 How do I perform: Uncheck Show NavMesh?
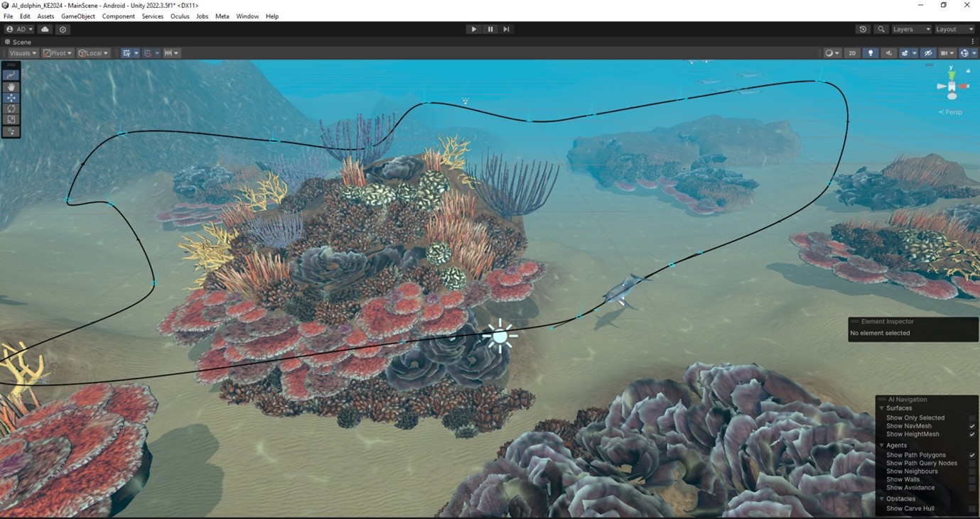click(x=972, y=426)
